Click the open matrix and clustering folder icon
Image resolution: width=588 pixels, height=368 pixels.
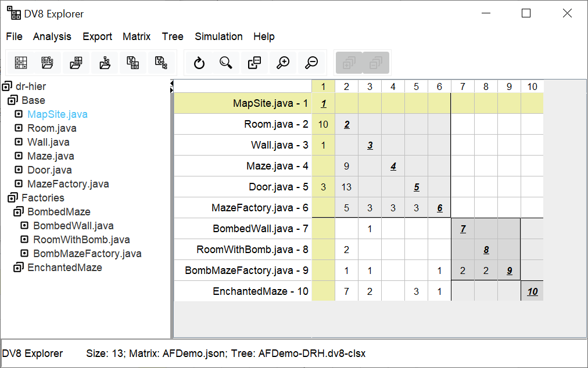47,63
